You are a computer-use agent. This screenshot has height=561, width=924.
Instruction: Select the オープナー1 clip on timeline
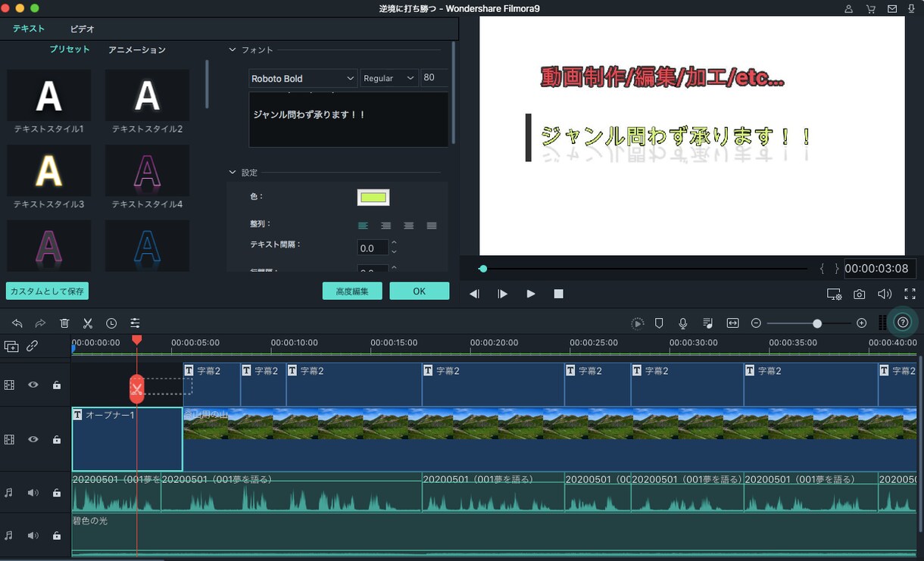coord(127,439)
